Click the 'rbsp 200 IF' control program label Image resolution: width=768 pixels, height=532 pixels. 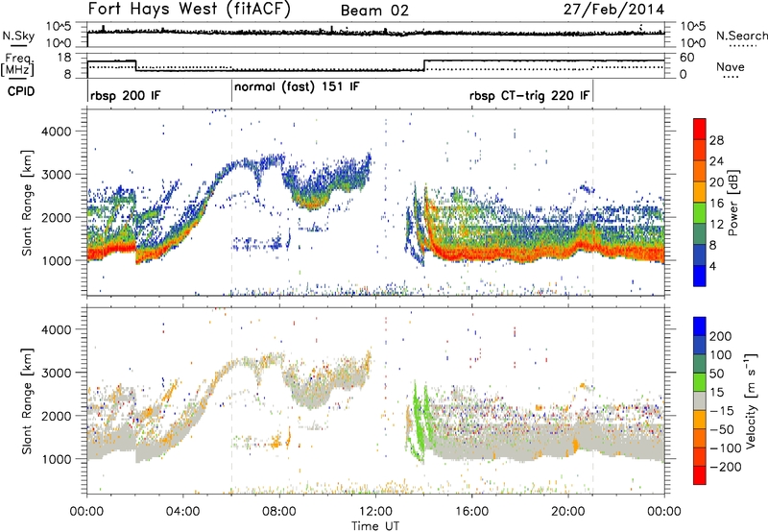click(x=126, y=95)
